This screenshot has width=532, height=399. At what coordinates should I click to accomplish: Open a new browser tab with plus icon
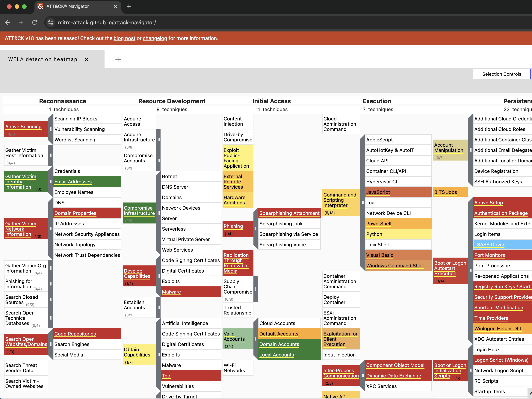[129, 7]
